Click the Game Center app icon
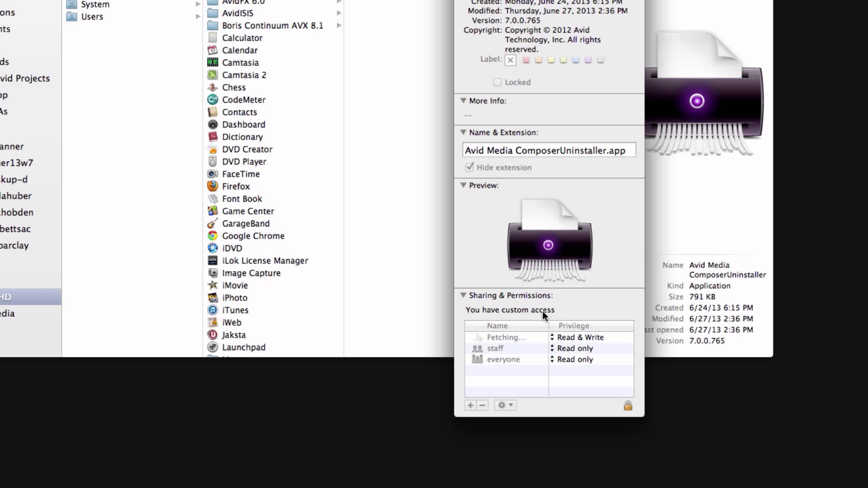 212,211
